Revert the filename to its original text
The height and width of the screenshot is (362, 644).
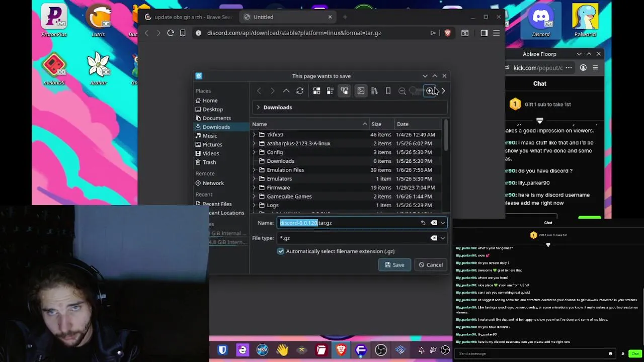coord(423,223)
